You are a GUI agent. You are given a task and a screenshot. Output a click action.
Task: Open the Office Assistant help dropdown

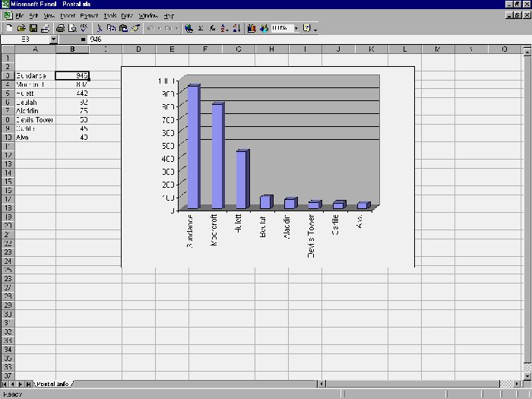coord(315,28)
